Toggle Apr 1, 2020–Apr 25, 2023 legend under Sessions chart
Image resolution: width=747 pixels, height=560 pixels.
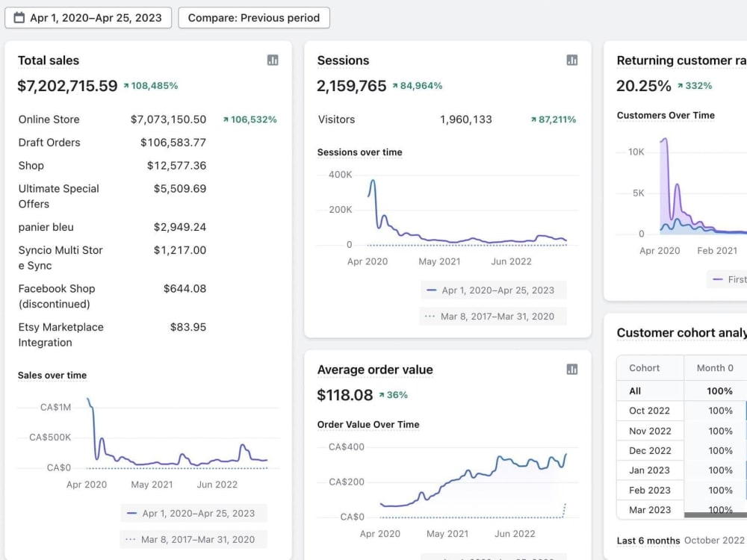(x=493, y=290)
